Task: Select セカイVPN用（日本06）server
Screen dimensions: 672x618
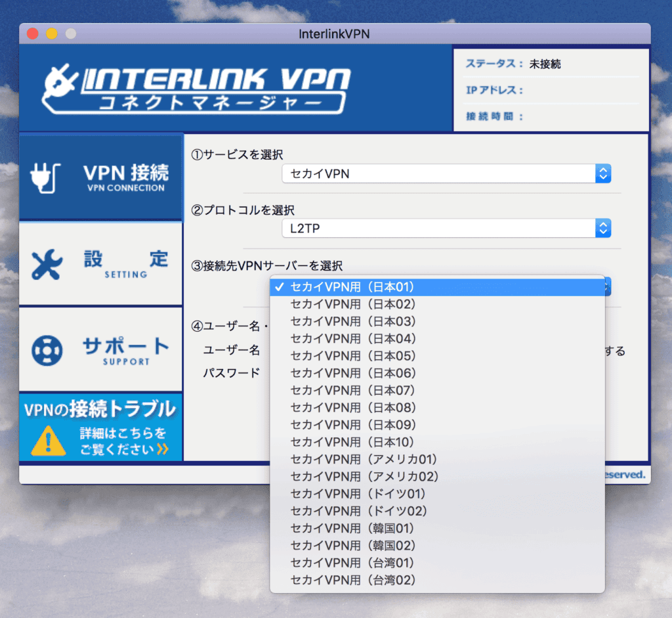Action: tap(437, 373)
